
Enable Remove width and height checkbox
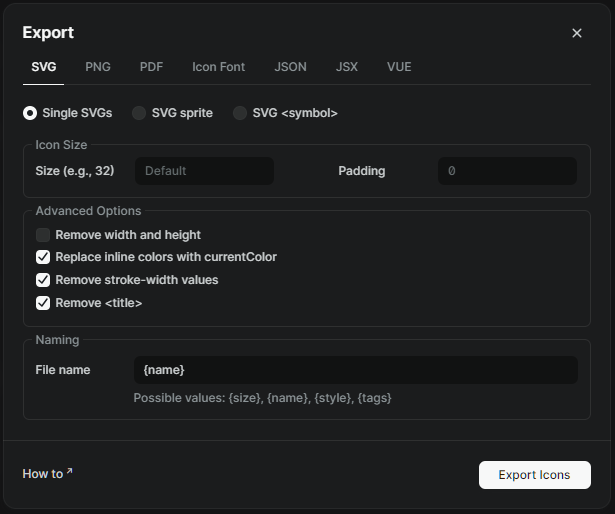coord(43,235)
